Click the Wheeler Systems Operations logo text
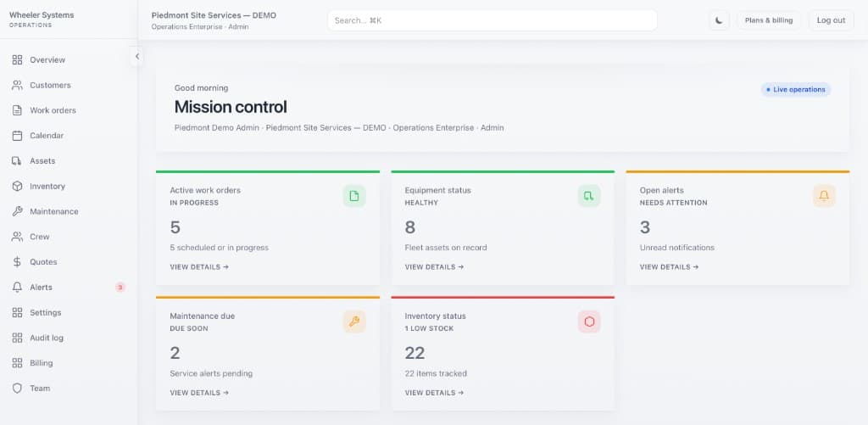Viewport: 868px width, 425px height. (x=42, y=20)
